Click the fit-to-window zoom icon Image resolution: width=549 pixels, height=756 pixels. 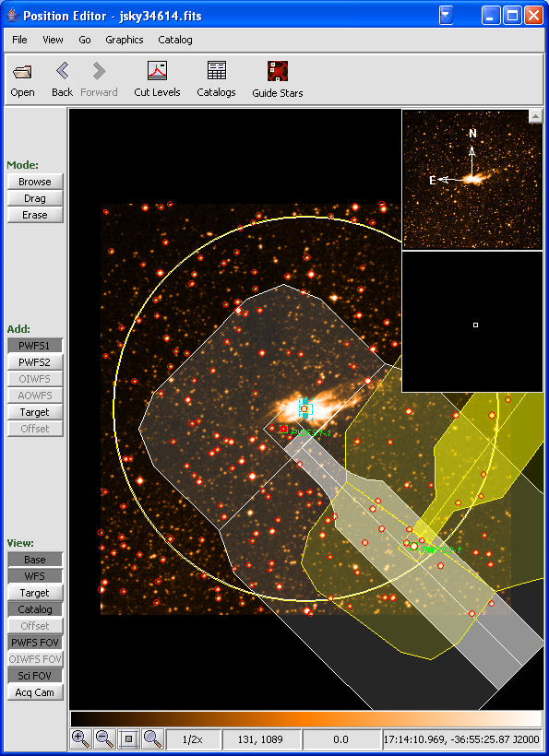(129, 738)
